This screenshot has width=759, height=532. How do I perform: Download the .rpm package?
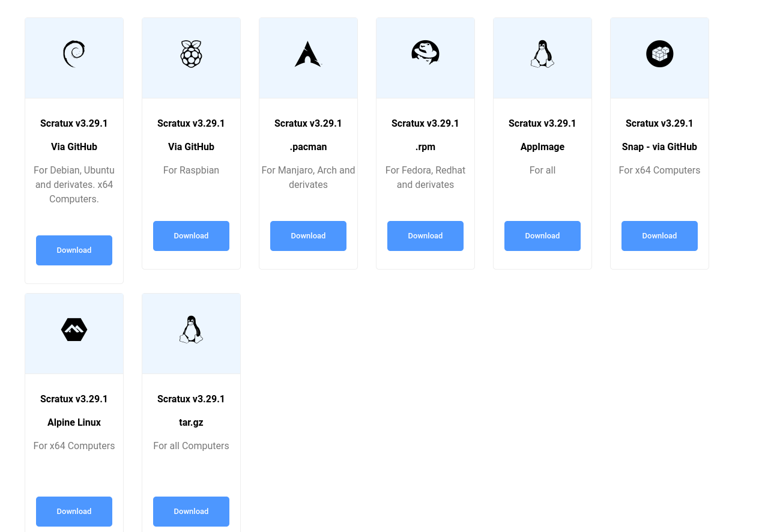425,236
